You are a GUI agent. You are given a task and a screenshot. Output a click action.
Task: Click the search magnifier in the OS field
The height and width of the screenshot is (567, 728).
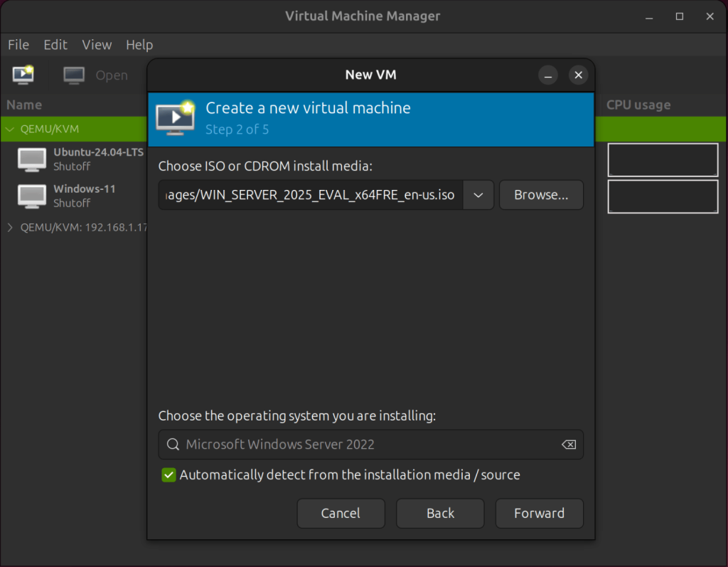click(x=173, y=444)
